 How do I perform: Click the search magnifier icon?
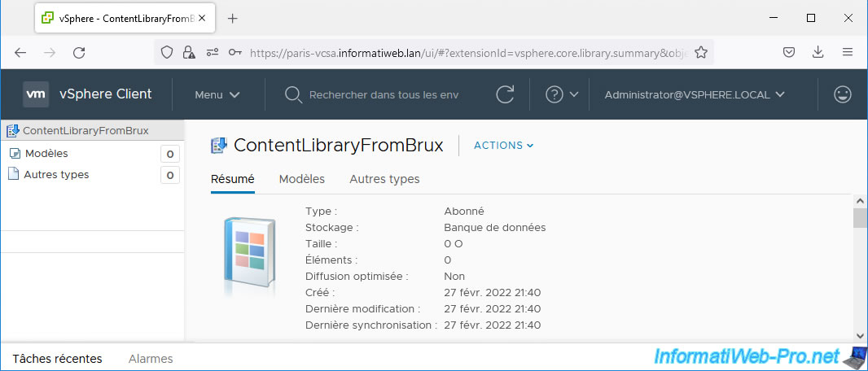coord(293,95)
